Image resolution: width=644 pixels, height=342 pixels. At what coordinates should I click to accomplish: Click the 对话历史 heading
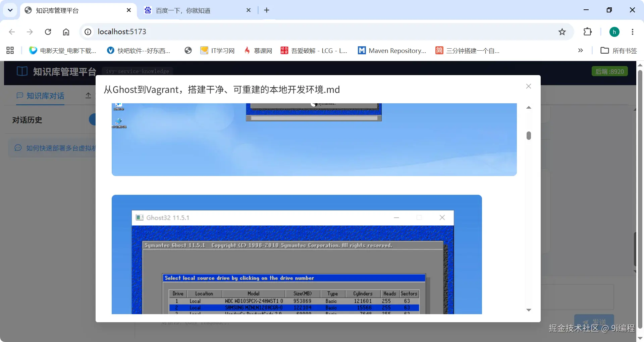[27, 120]
